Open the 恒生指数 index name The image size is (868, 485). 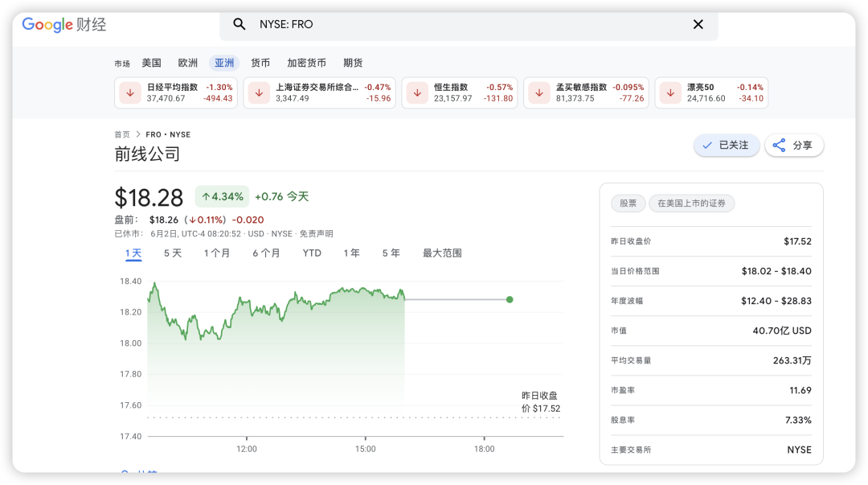(x=451, y=87)
